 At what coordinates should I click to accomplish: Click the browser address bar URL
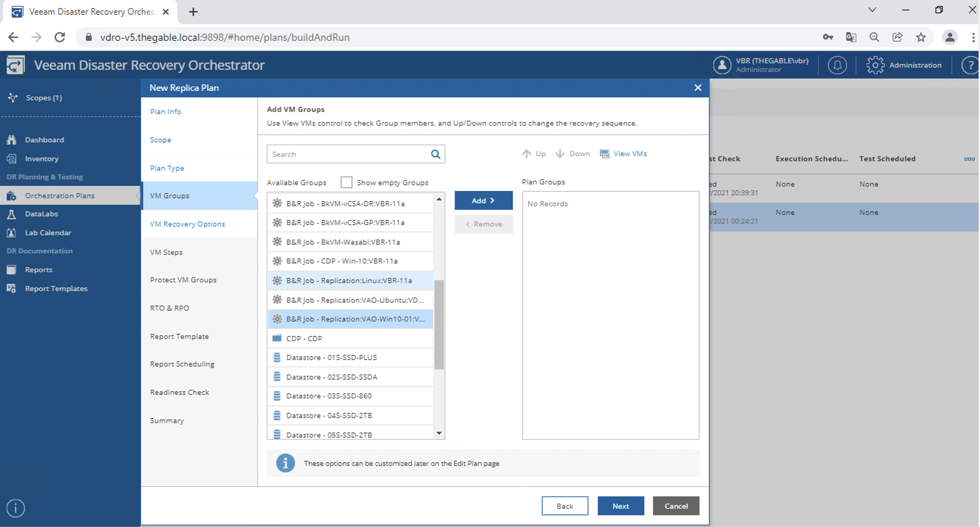pos(225,37)
